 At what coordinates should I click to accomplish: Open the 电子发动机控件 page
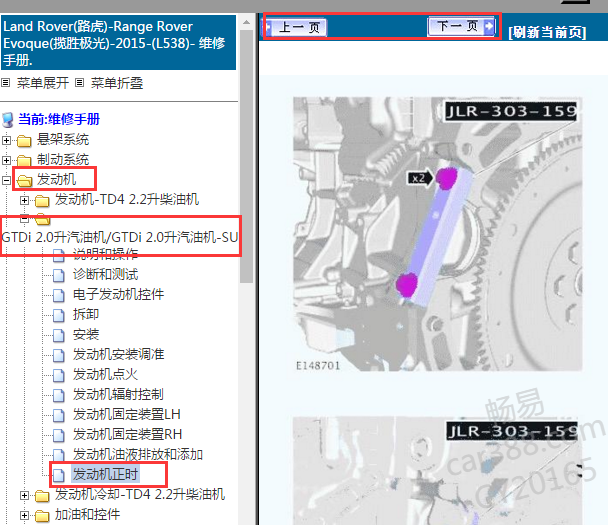(118, 295)
